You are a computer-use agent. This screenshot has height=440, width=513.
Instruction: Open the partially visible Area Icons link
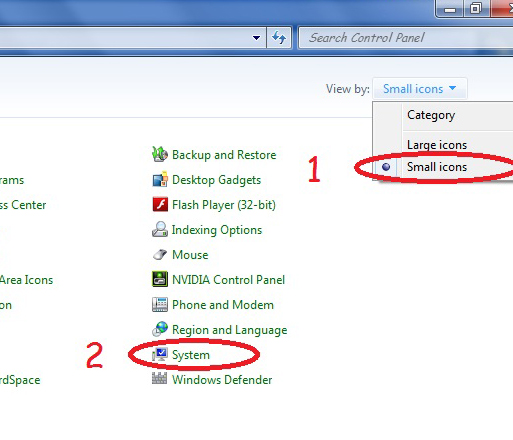26,280
